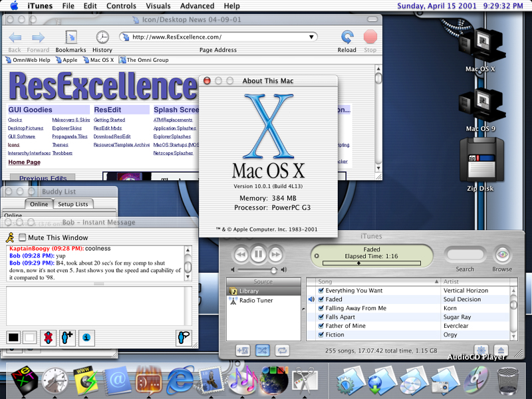Click the iTunes volume slider knob
Screen dimensions: 532x399
[x=273, y=270]
